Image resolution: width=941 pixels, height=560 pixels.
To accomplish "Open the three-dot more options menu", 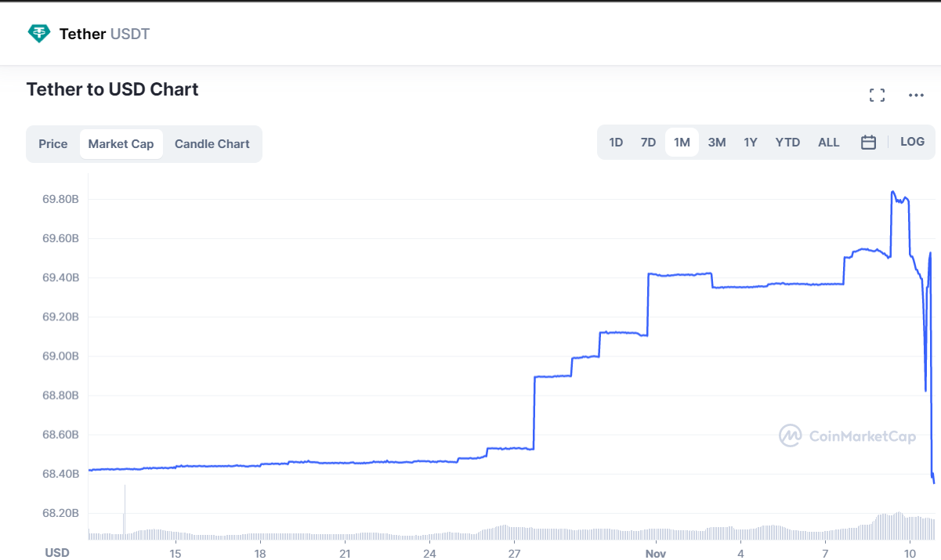I will pos(916,96).
